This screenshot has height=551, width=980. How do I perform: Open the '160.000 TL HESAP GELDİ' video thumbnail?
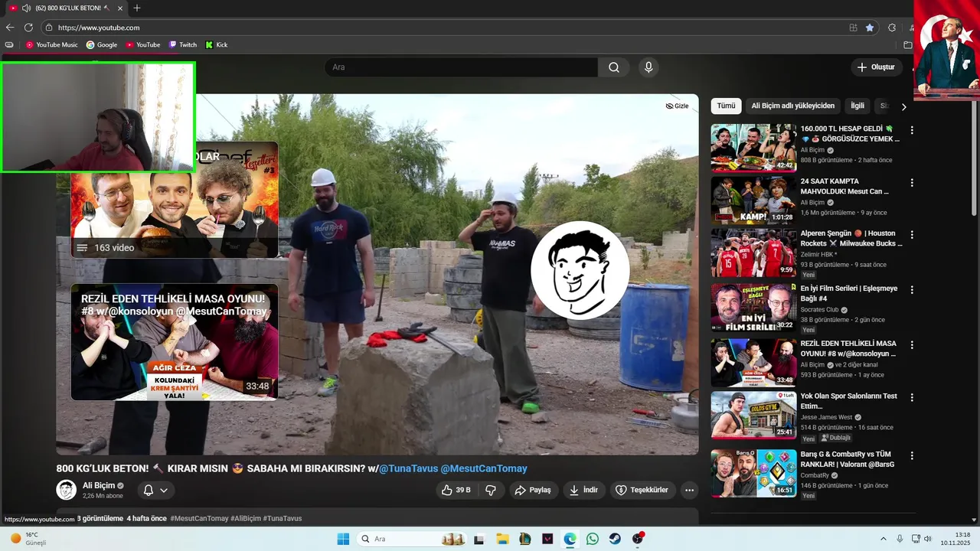pyautogui.click(x=753, y=148)
